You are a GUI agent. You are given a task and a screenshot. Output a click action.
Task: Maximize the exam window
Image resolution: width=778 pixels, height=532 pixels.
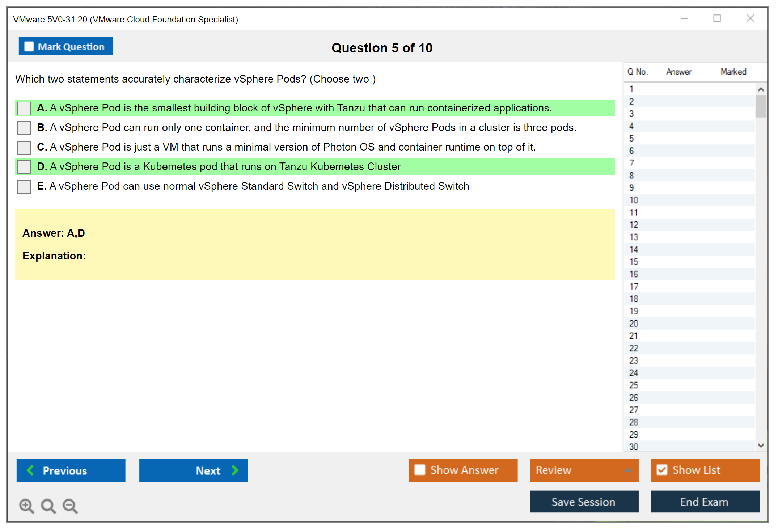[x=717, y=18]
